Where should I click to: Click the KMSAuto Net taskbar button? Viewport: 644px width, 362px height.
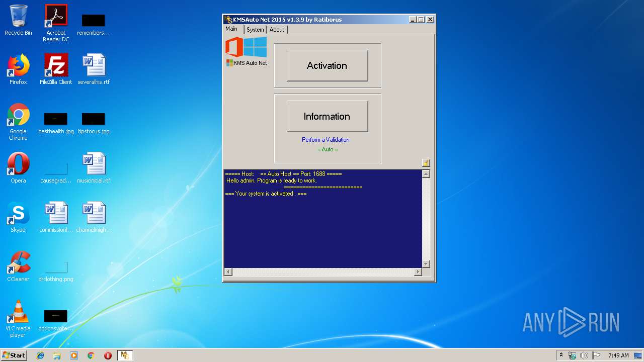[125, 355]
